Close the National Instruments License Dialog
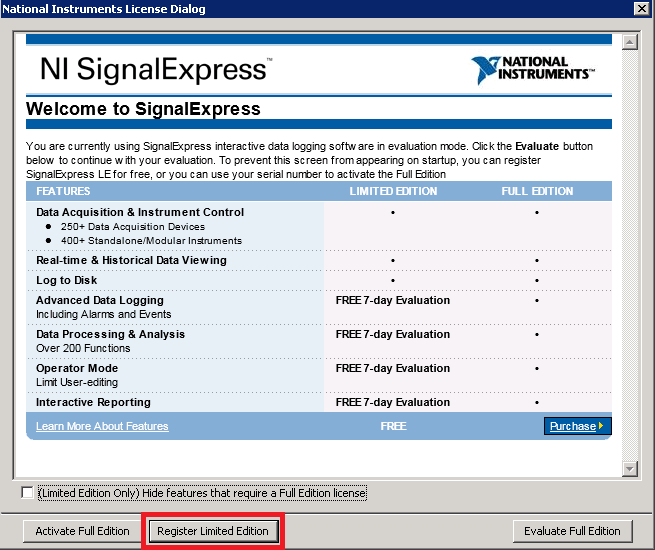The width and height of the screenshot is (655, 550). coord(641,8)
